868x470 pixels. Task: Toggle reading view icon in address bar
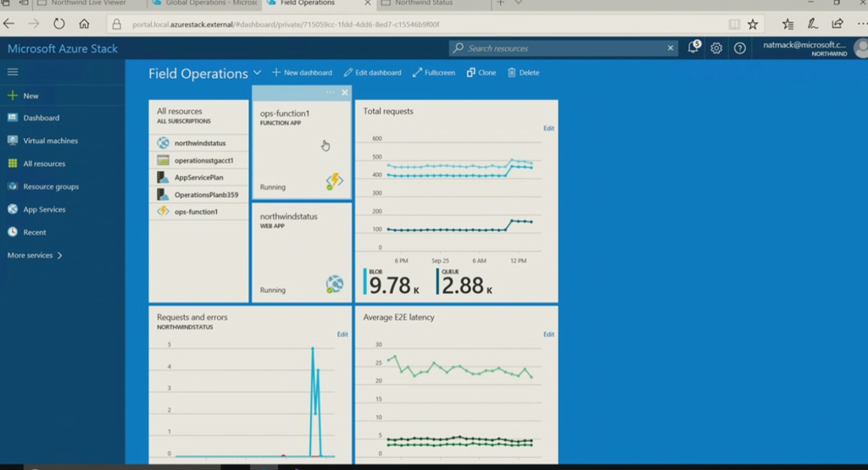click(734, 25)
